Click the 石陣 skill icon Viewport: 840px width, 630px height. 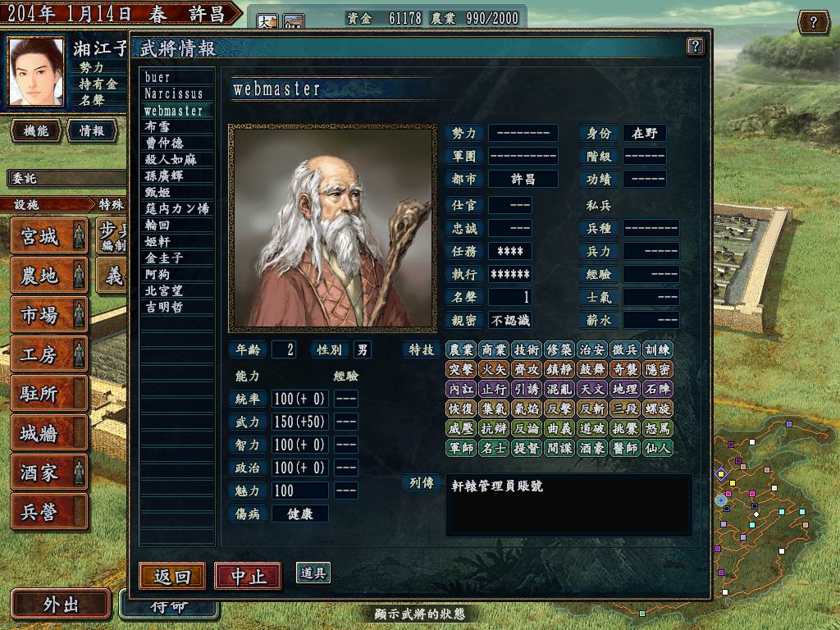pyautogui.click(x=658, y=389)
